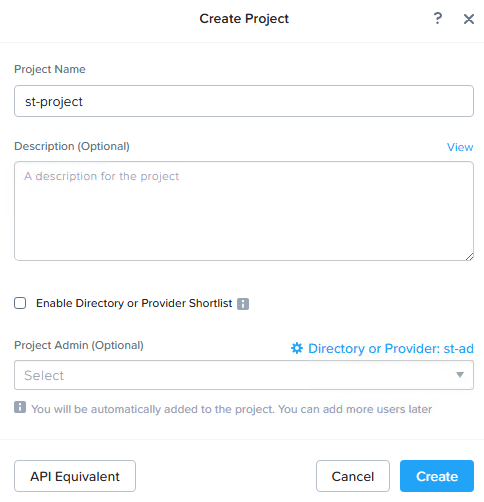This screenshot has height=502, width=484.
Task: Grab the description box resize handle
Action: click(x=469, y=256)
